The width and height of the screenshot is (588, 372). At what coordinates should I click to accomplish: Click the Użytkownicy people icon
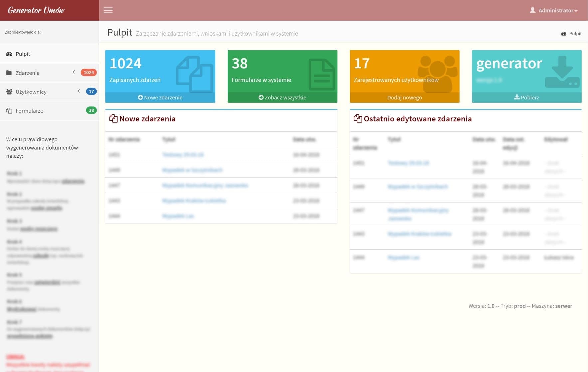pyautogui.click(x=9, y=92)
